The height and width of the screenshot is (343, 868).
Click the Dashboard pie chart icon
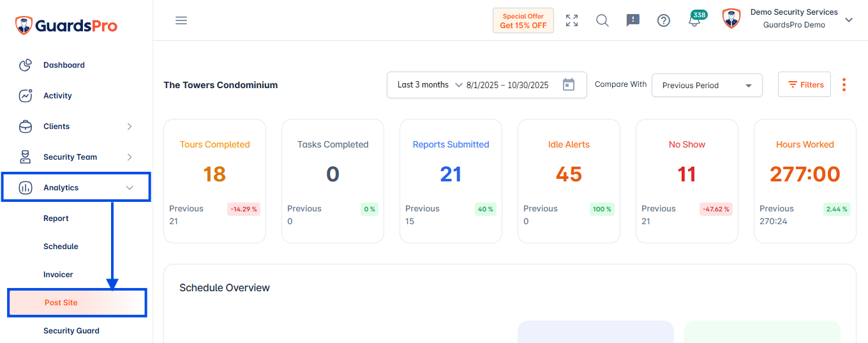click(26, 65)
